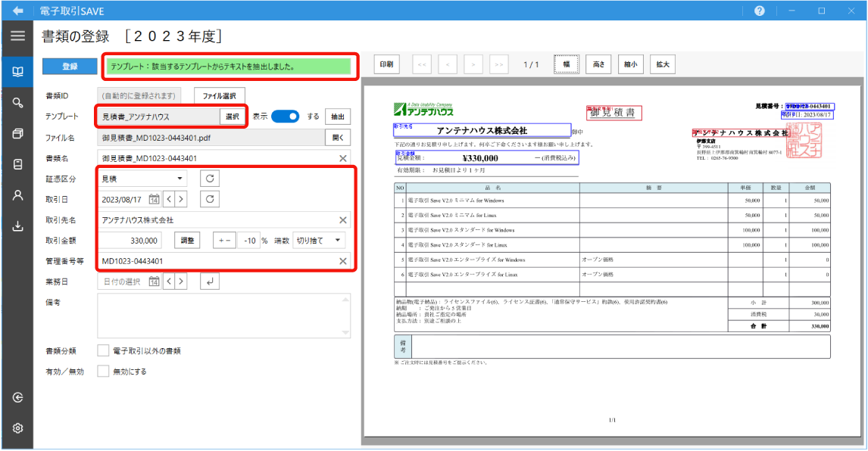Open the search magnifier in sidebar
Viewport: 868px width, 451px height.
tap(17, 103)
